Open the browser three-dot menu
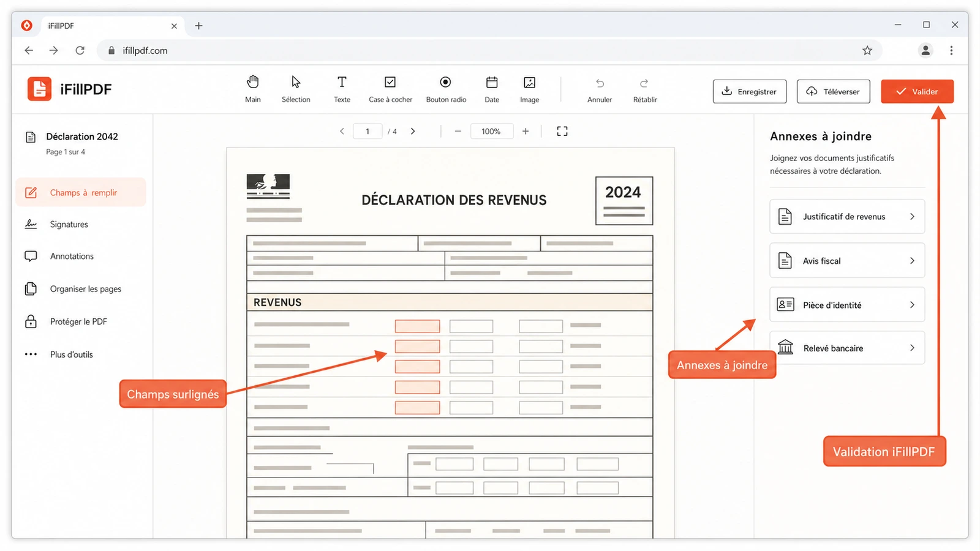This screenshot has height=551, width=980. tap(951, 50)
